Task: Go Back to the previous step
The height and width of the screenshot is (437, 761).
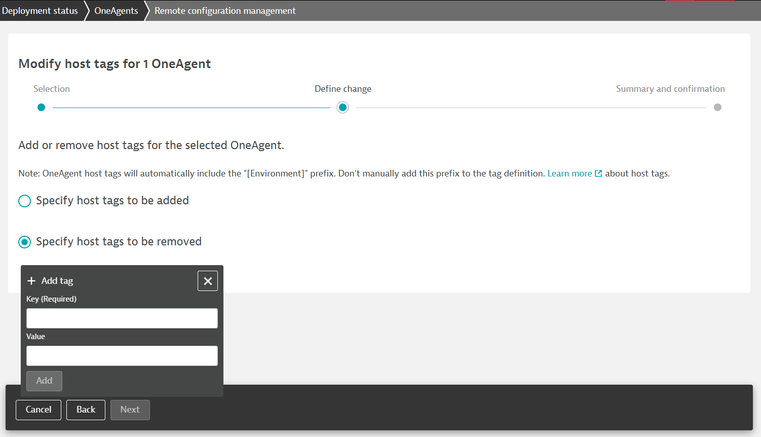Action: 86,410
